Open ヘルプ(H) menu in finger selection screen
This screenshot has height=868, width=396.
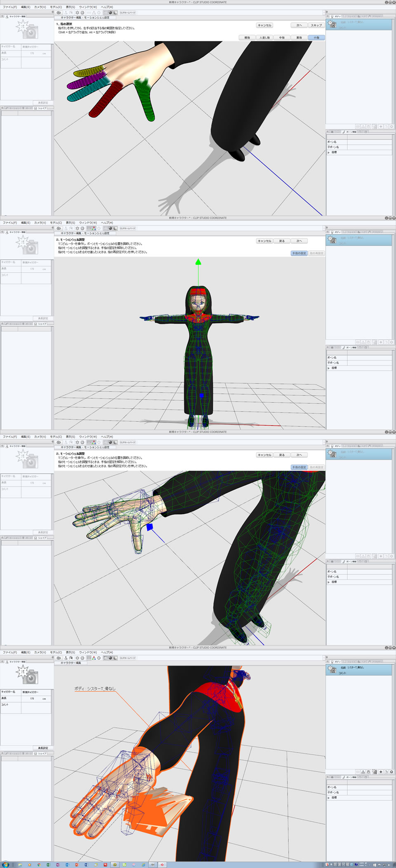pos(107,7)
